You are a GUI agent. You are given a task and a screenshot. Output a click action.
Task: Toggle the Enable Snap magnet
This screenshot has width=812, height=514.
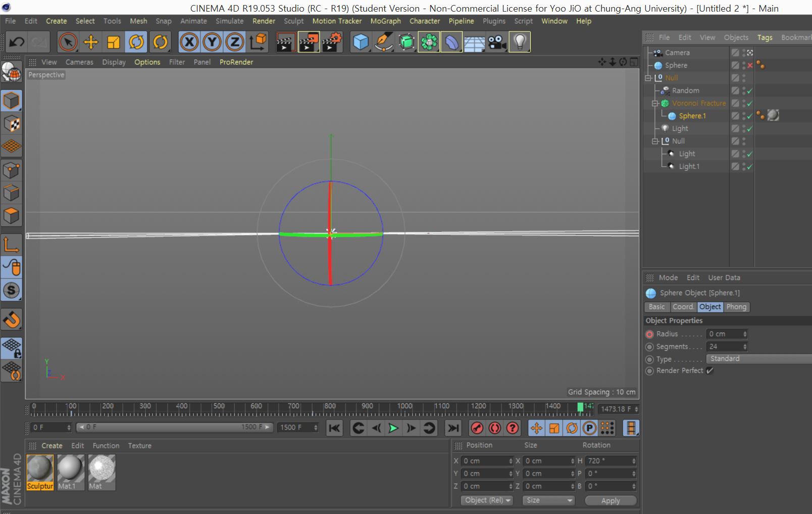pyautogui.click(x=11, y=319)
